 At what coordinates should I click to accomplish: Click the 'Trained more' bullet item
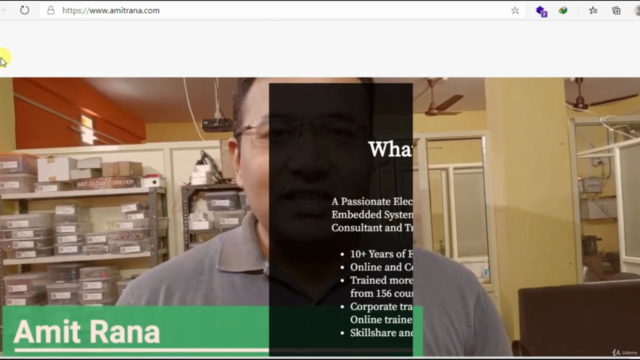tap(381, 280)
